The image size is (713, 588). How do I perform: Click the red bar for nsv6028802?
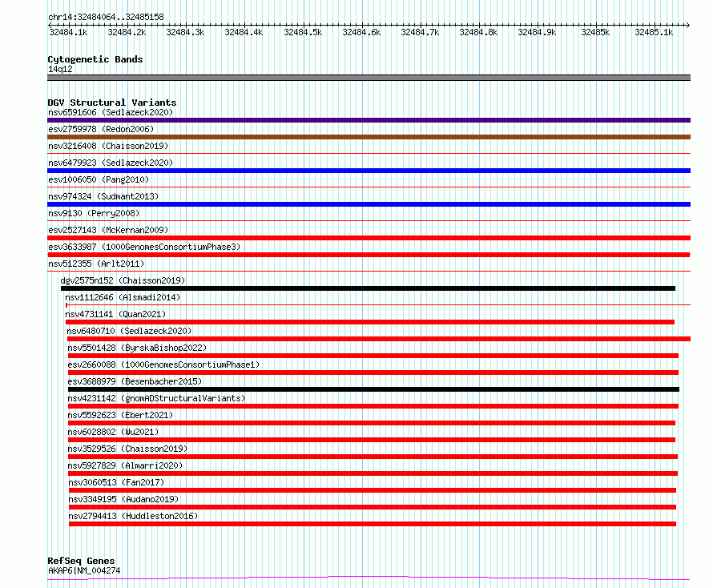pyautogui.click(x=372, y=440)
